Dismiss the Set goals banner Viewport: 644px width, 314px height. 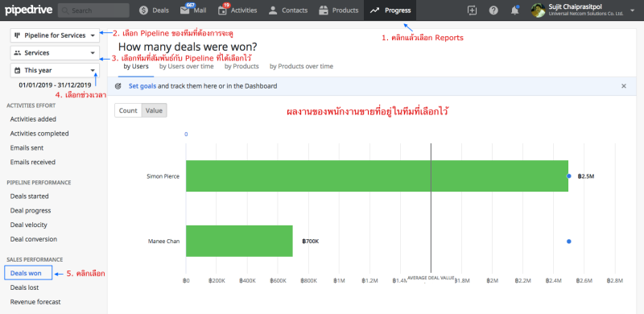[x=624, y=86]
